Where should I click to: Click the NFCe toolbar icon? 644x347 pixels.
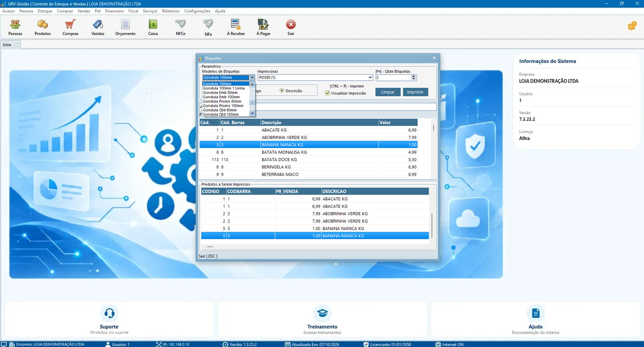pyautogui.click(x=181, y=27)
